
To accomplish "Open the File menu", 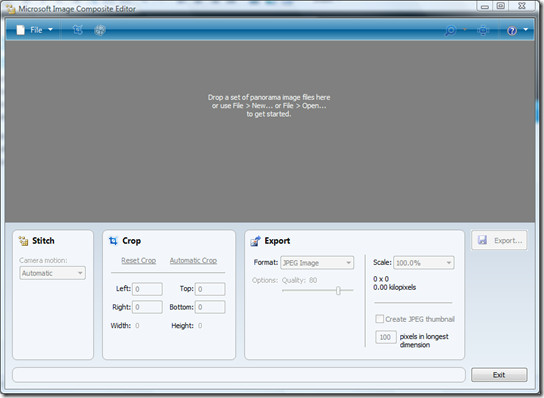I will [x=35, y=30].
